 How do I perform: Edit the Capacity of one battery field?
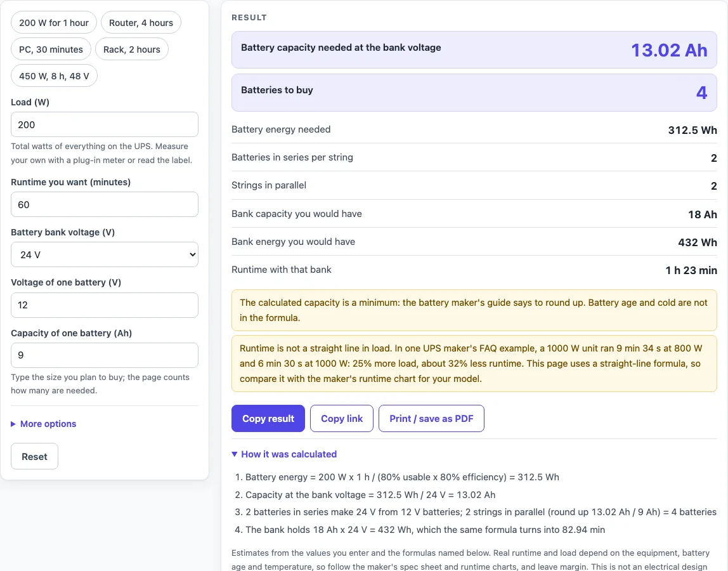click(x=105, y=355)
